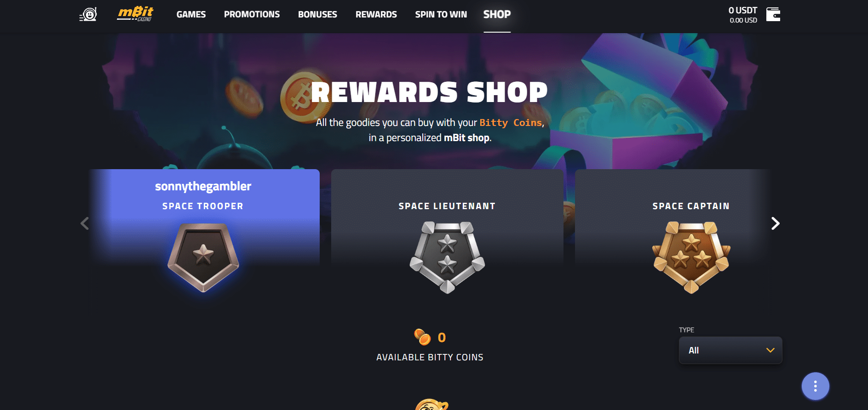Select the Shop tab
The width and height of the screenshot is (868, 410).
pos(497,14)
